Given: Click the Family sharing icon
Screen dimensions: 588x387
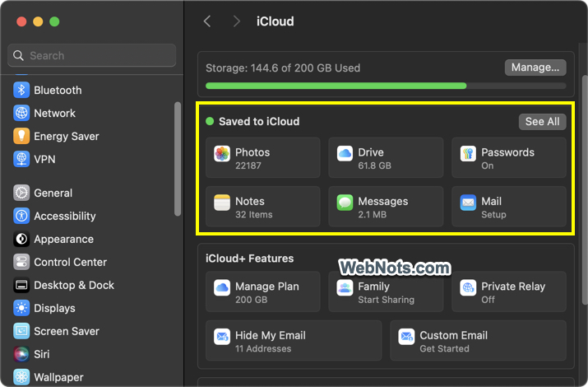Looking at the screenshot, I should [x=345, y=288].
